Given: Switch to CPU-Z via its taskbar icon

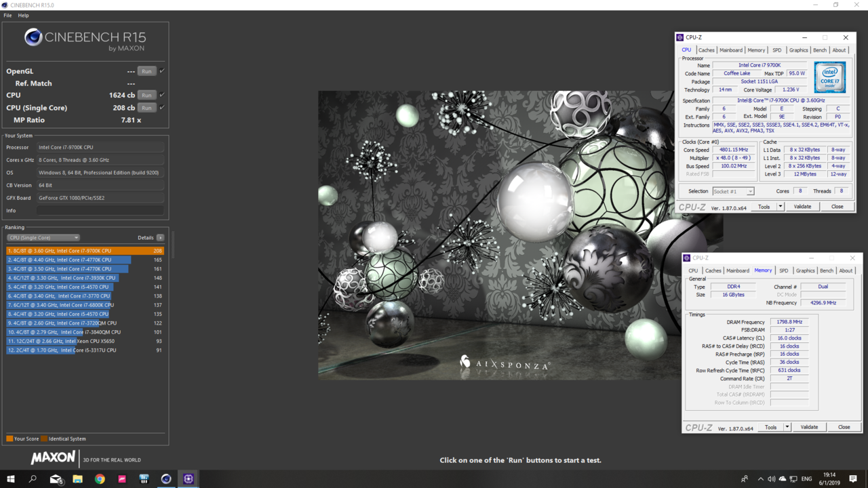Looking at the screenshot, I should click(189, 479).
